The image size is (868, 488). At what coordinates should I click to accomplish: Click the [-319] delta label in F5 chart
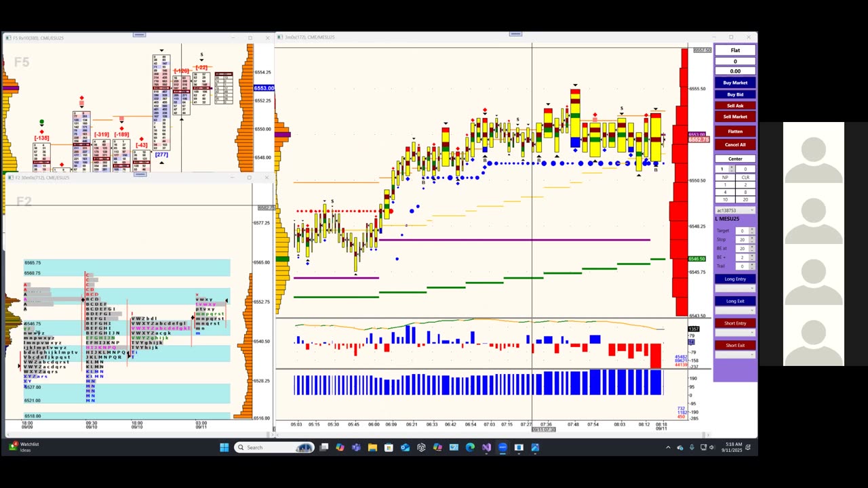click(x=101, y=134)
